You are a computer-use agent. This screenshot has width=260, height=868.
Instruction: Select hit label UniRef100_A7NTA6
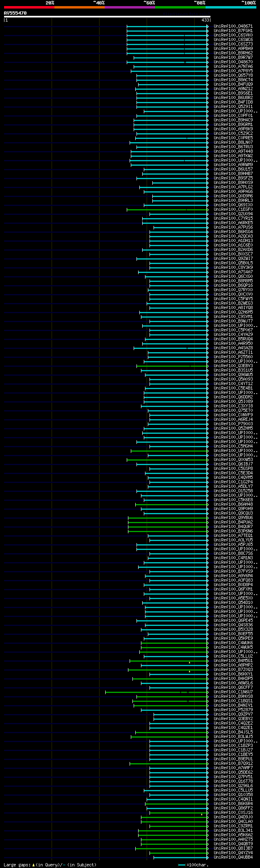point(233,66)
